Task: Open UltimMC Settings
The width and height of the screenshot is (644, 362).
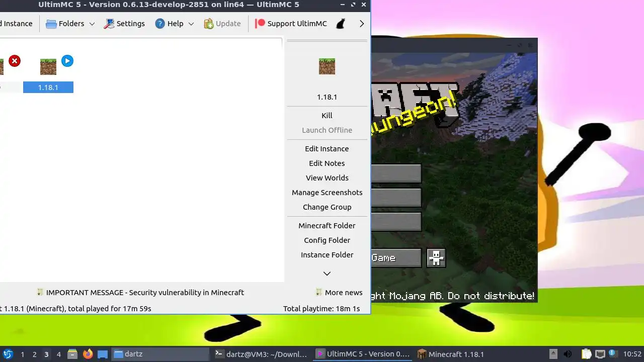Action: pyautogui.click(x=124, y=24)
